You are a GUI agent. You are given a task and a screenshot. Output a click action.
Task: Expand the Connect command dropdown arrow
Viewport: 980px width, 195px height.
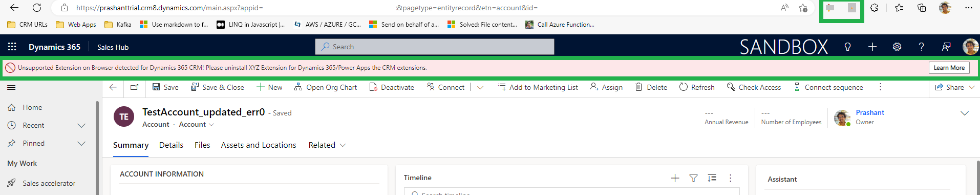click(x=480, y=87)
